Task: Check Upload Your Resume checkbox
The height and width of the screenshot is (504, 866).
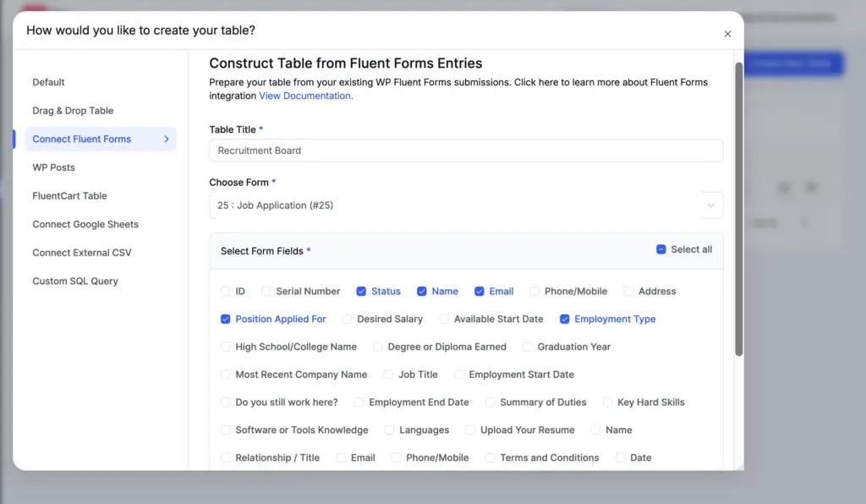Action: (x=470, y=430)
